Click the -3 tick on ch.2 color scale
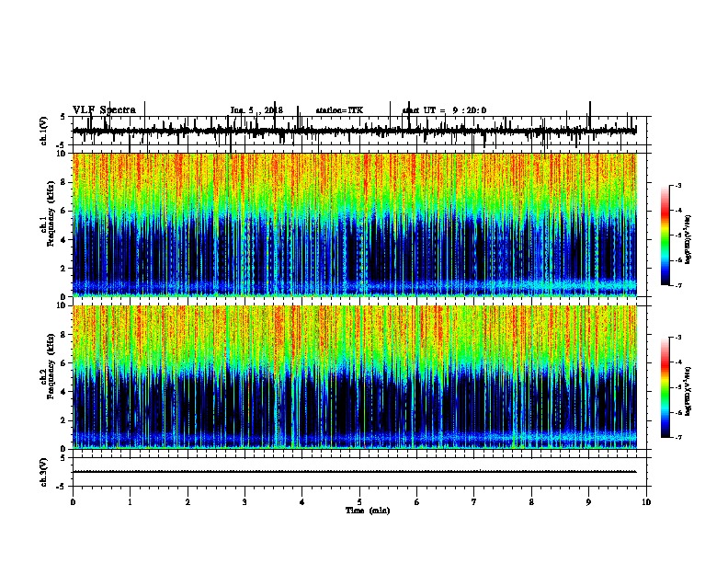 (x=678, y=338)
